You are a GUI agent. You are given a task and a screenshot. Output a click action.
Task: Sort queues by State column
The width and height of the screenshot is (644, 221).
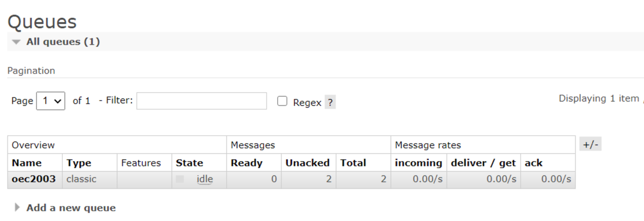point(189,163)
